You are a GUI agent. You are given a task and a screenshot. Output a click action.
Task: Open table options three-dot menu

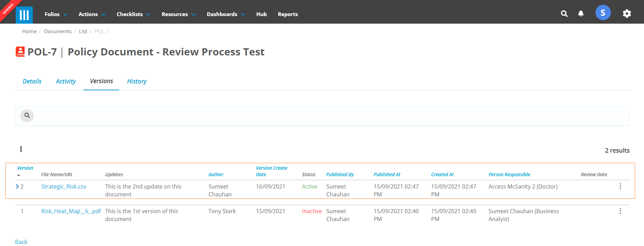(x=21, y=149)
